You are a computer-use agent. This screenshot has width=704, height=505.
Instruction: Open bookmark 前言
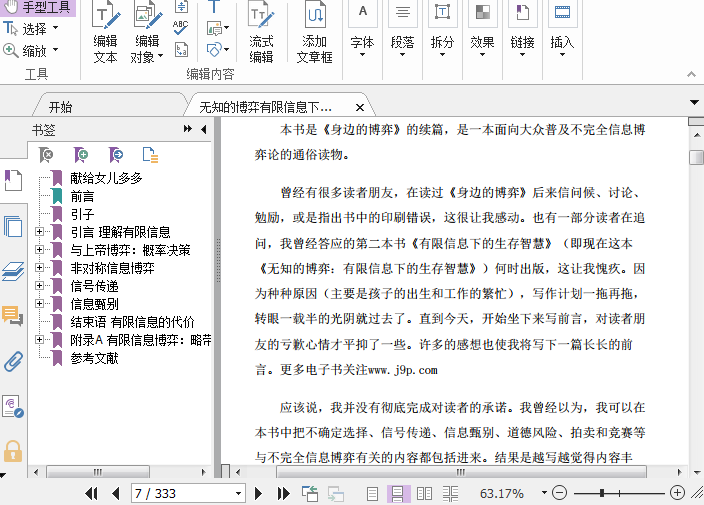point(82,196)
